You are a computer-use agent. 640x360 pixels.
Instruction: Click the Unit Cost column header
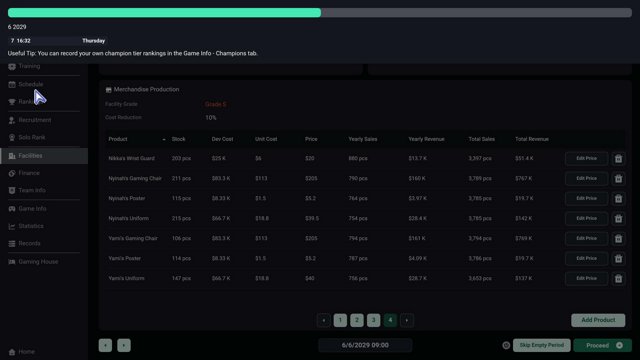[266, 139]
